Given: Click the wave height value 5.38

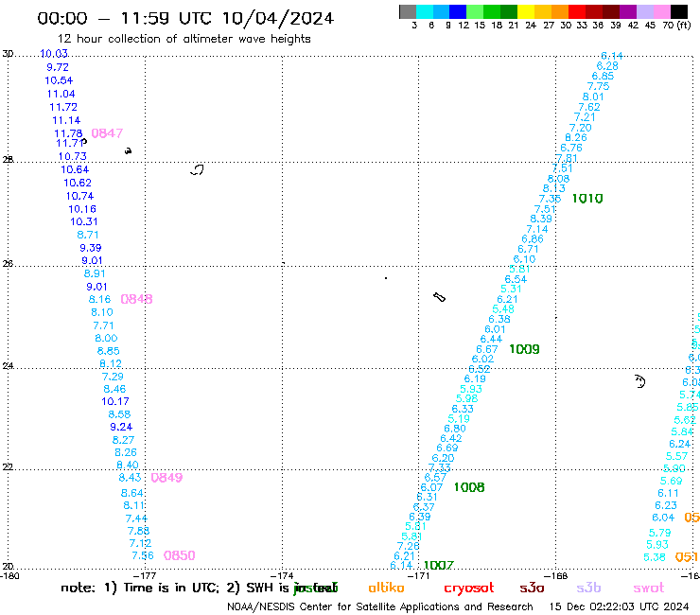Looking at the screenshot, I should [655, 557].
